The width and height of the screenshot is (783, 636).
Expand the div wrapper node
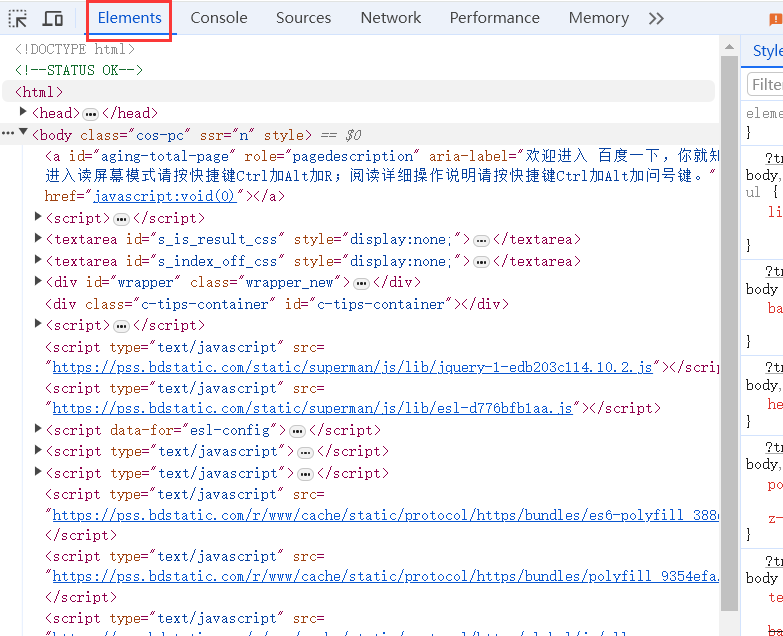[37, 281]
